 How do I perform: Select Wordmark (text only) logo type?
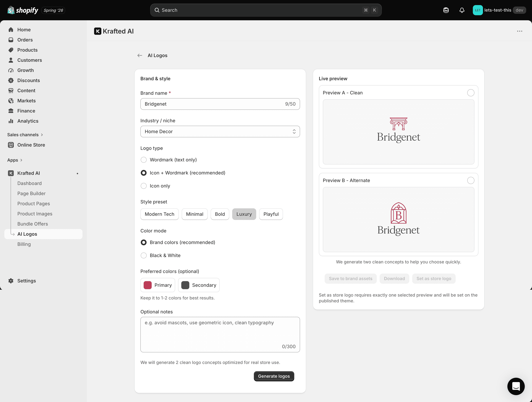tap(143, 160)
